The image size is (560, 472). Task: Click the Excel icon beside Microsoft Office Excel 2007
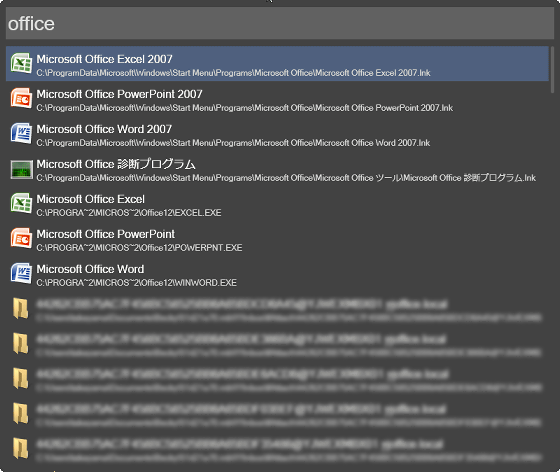pos(21,63)
